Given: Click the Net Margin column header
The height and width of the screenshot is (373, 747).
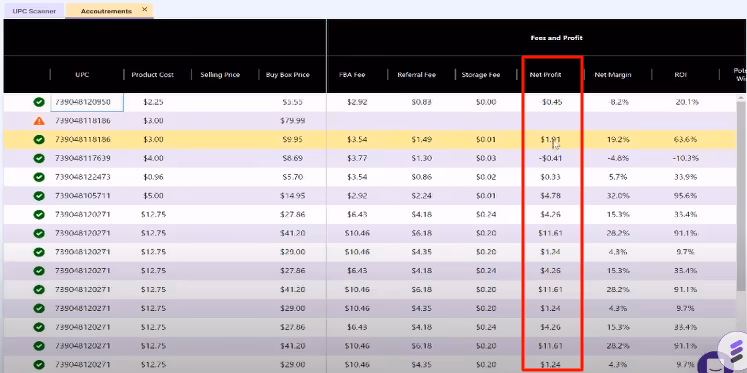Looking at the screenshot, I should coord(613,75).
